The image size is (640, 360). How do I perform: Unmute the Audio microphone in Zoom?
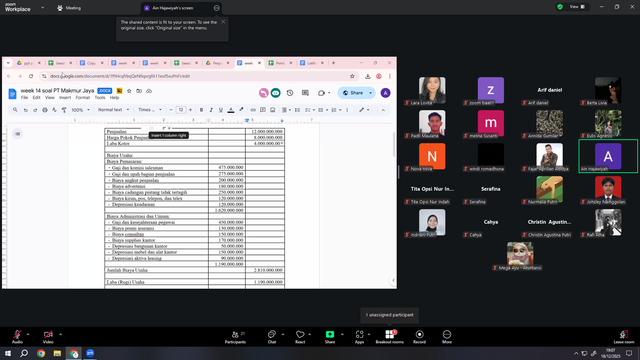point(17,336)
